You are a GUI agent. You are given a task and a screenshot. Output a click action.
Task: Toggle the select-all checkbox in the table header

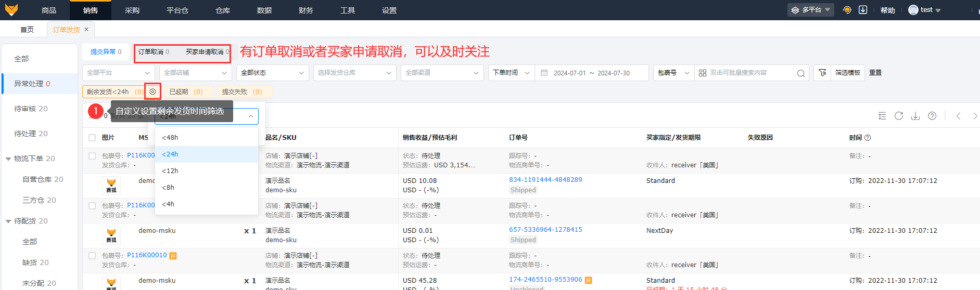coord(92,138)
